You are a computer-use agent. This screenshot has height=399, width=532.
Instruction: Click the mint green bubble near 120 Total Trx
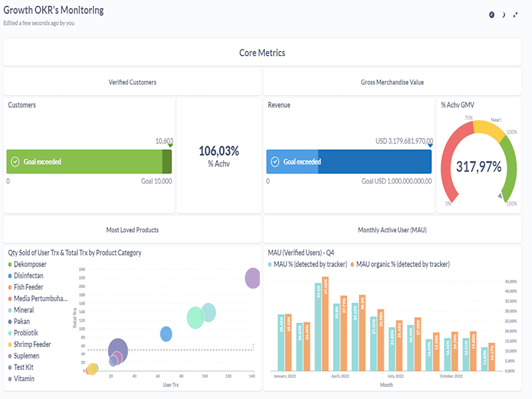[x=195, y=318]
